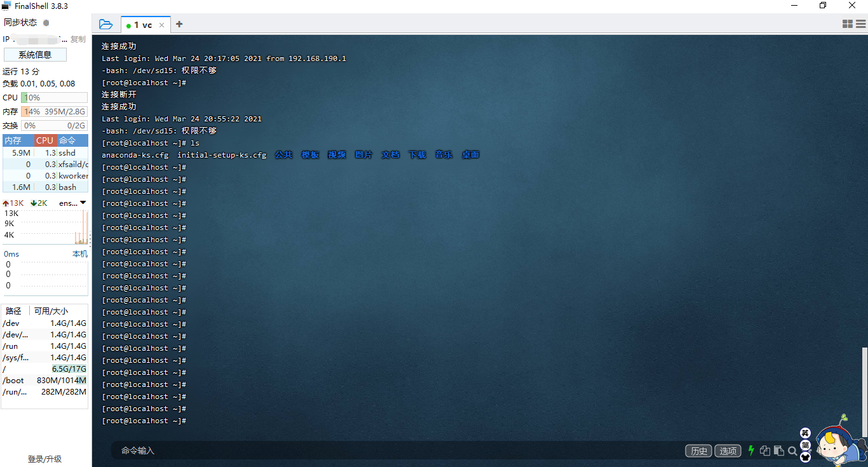Screen dimensions: 868x467
Task: Click the FinalShell app icon in title bar
Action: point(6,6)
